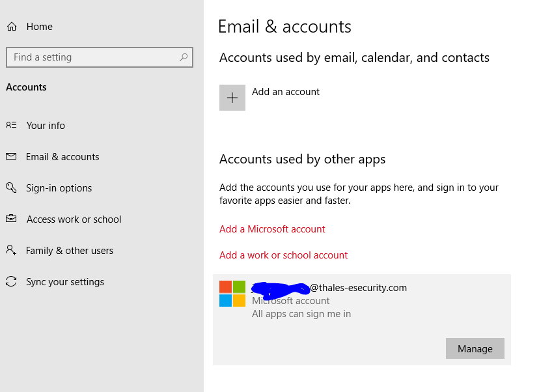Click the envelope icon for Email & accounts
Screen dimensions: 539x392
(11, 156)
